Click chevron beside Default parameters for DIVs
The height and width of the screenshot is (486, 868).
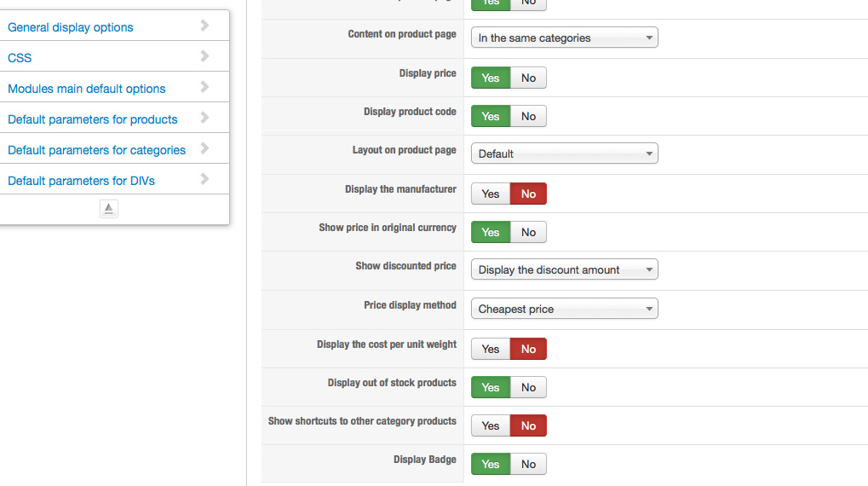[204, 179]
